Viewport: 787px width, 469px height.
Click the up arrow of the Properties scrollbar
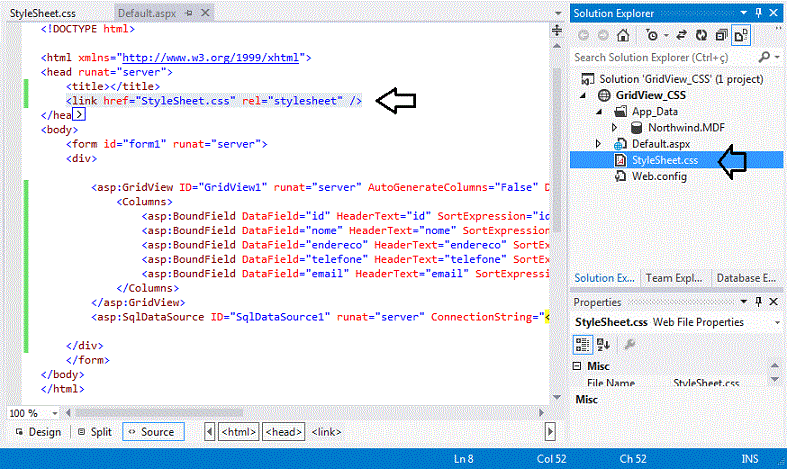pyautogui.click(x=775, y=366)
